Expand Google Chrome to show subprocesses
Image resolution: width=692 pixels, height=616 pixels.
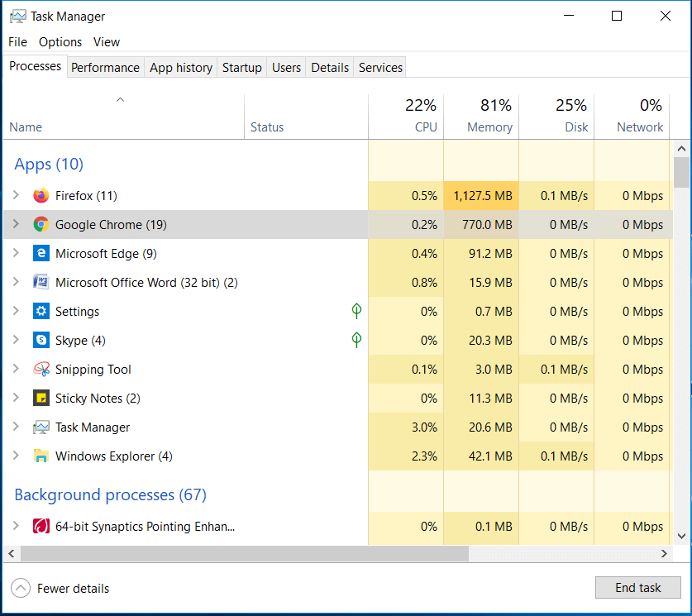(15, 224)
